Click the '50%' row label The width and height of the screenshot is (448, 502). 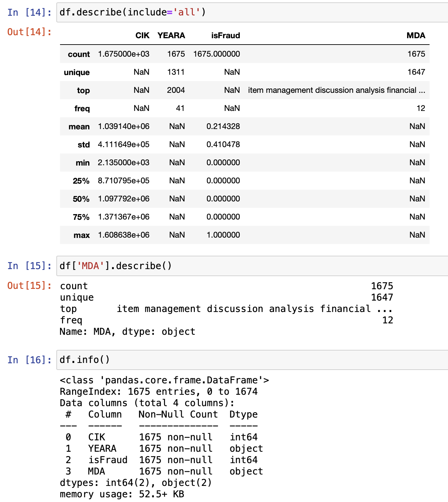point(81,199)
